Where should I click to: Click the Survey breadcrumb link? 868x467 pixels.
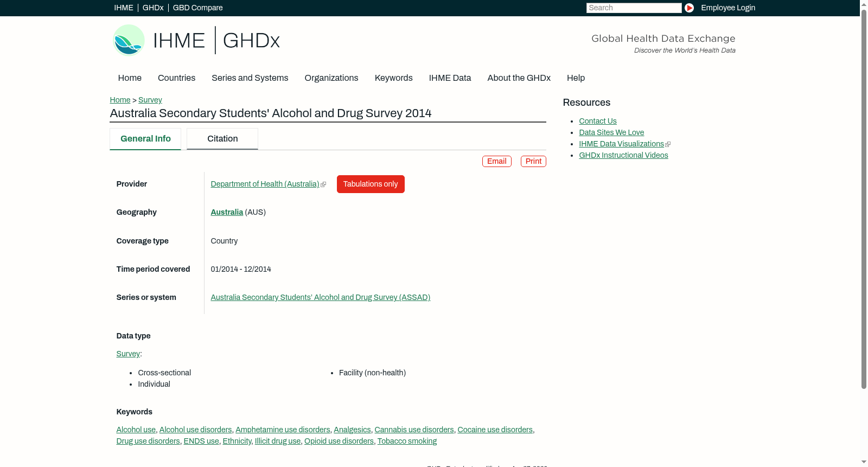[150, 100]
